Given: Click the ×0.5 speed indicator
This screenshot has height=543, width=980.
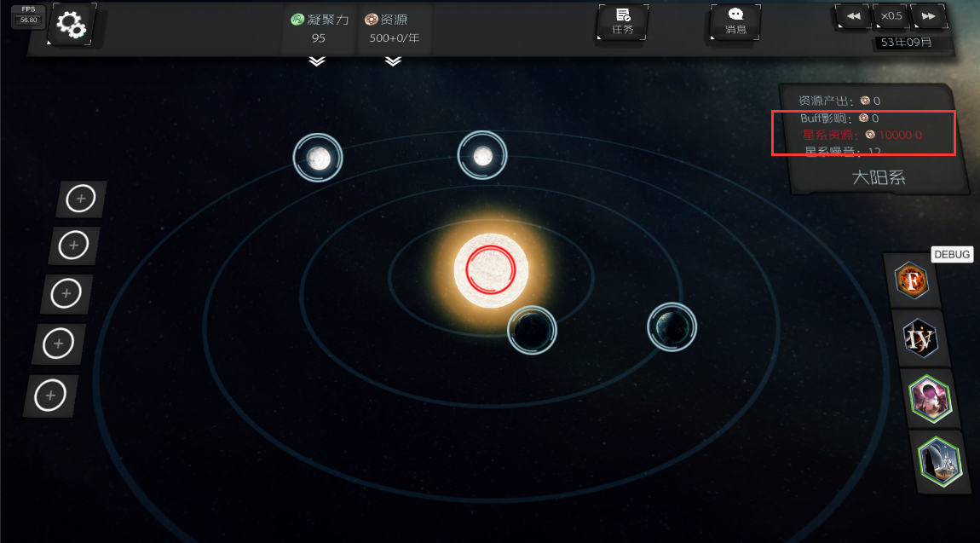Looking at the screenshot, I should point(891,16).
